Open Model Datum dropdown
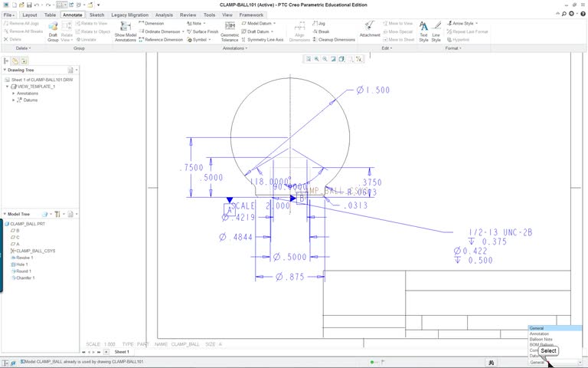 [274, 23]
